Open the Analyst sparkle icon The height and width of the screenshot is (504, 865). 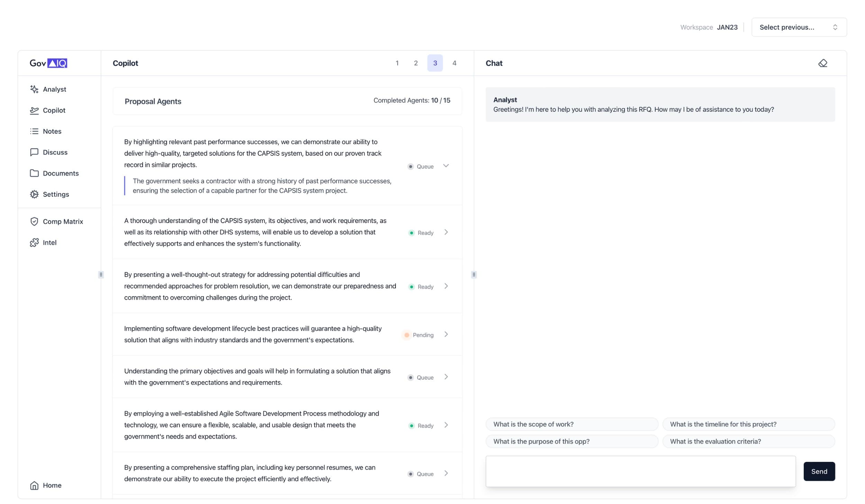click(34, 89)
